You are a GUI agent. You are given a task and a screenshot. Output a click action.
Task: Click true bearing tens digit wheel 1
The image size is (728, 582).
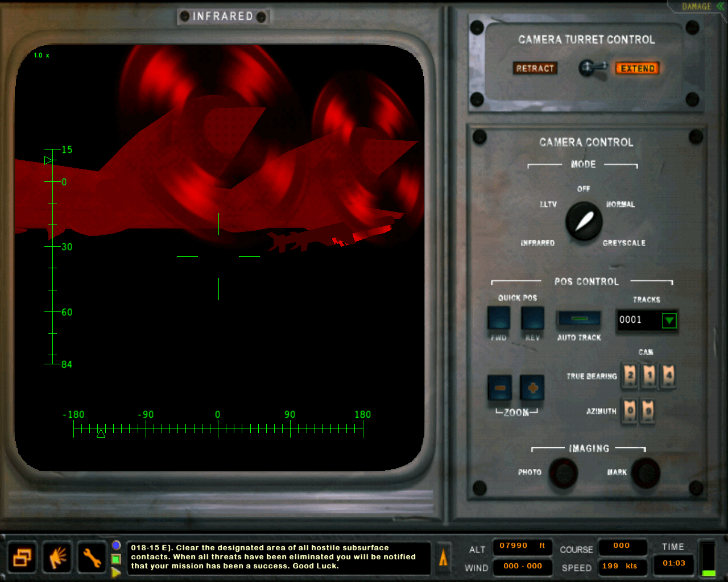pos(650,376)
